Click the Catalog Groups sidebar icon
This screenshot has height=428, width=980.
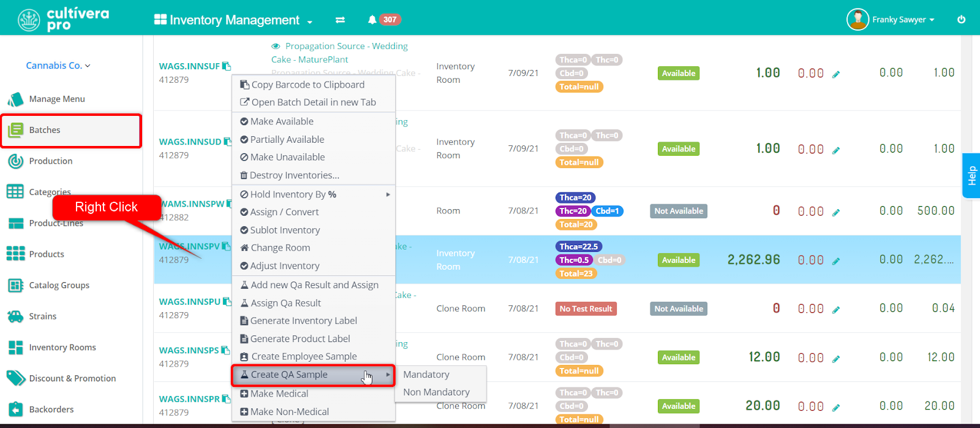tap(15, 285)
